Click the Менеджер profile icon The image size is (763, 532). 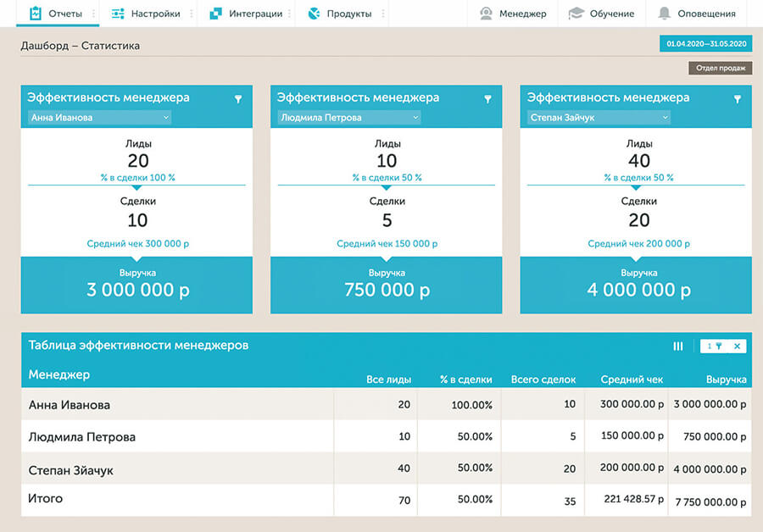pyautogui.click(x=486, y=14)
